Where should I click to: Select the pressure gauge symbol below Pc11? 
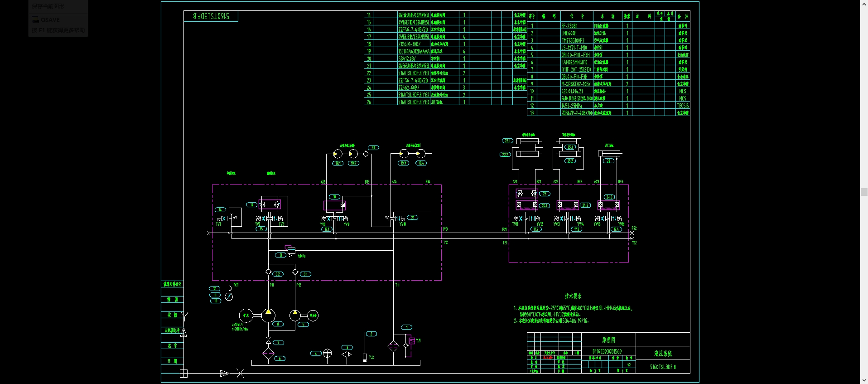pyautogui.click(x=229, y=297)
